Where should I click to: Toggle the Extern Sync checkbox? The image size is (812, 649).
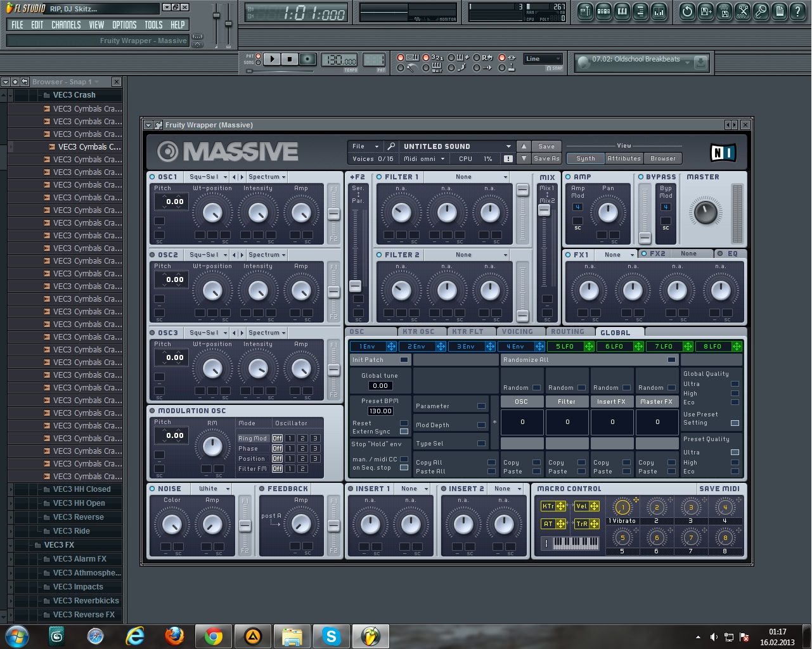pos(404,432)
